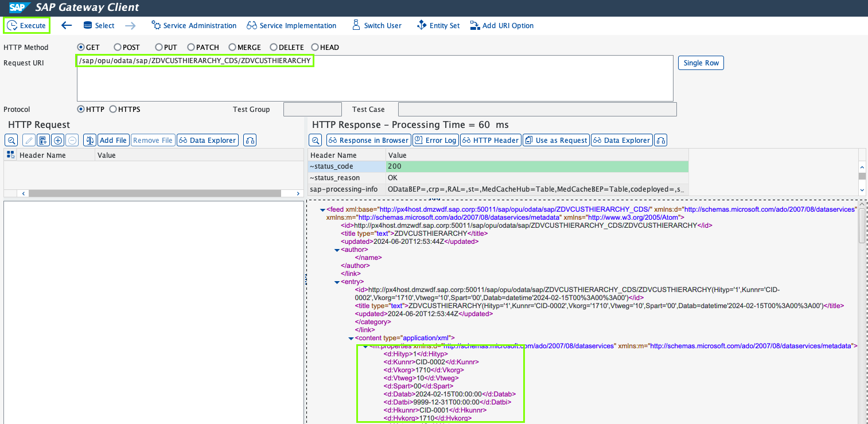Click the balance scale icon in request toolbar
The height and width of the screenshot is (424, 868).
coord(89,140)
